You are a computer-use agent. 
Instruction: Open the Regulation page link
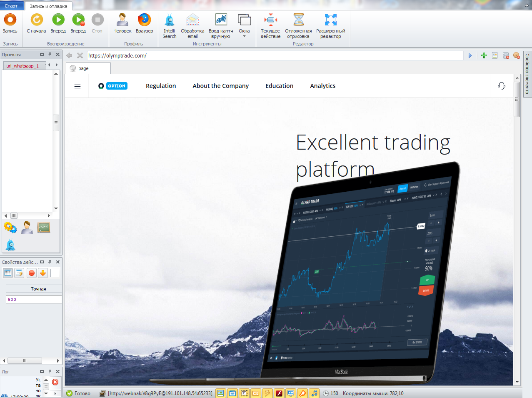[161, 86]
